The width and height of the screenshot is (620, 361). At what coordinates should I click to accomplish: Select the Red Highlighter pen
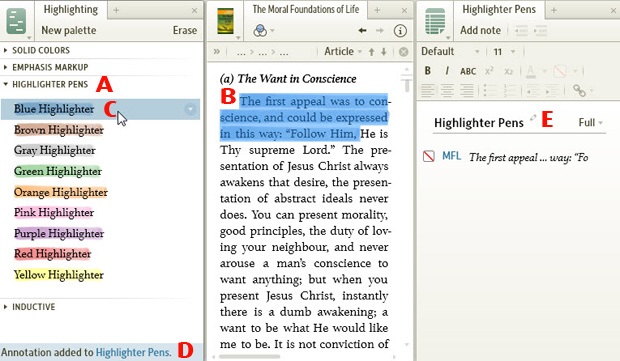click(53, 254)
